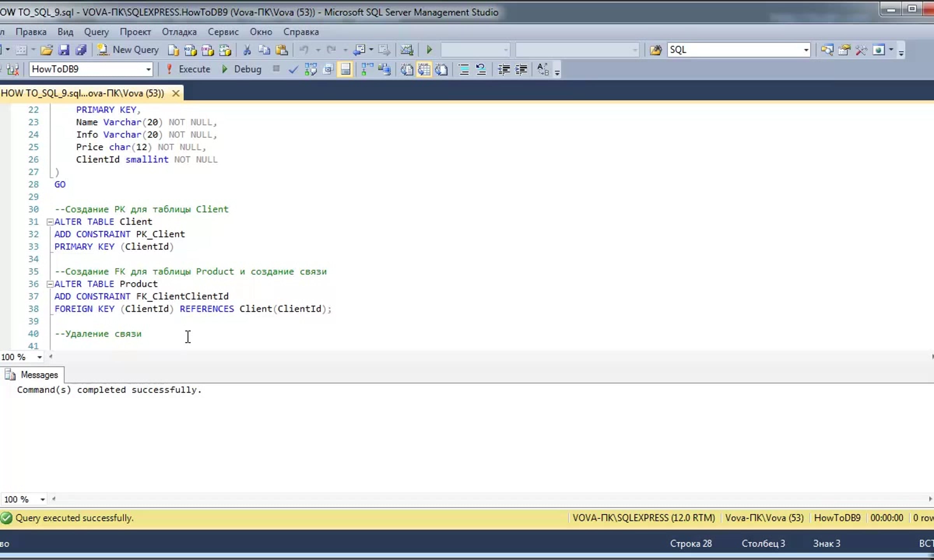Click the New Query toolbar icon
Image resolution: width=934 pixels, height=560 pixels.
[128, 50]
